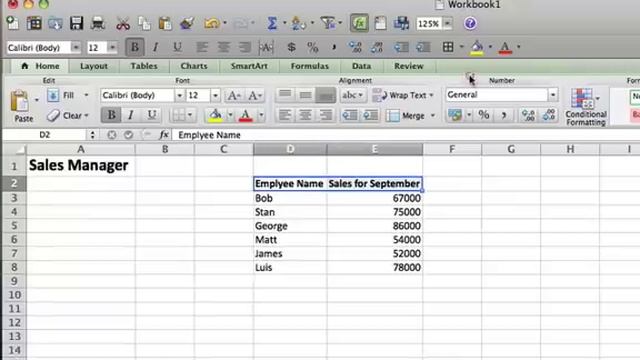Click the Media Browser icon
The width and height of the screenshot is (640, 360).
point(402,23)
